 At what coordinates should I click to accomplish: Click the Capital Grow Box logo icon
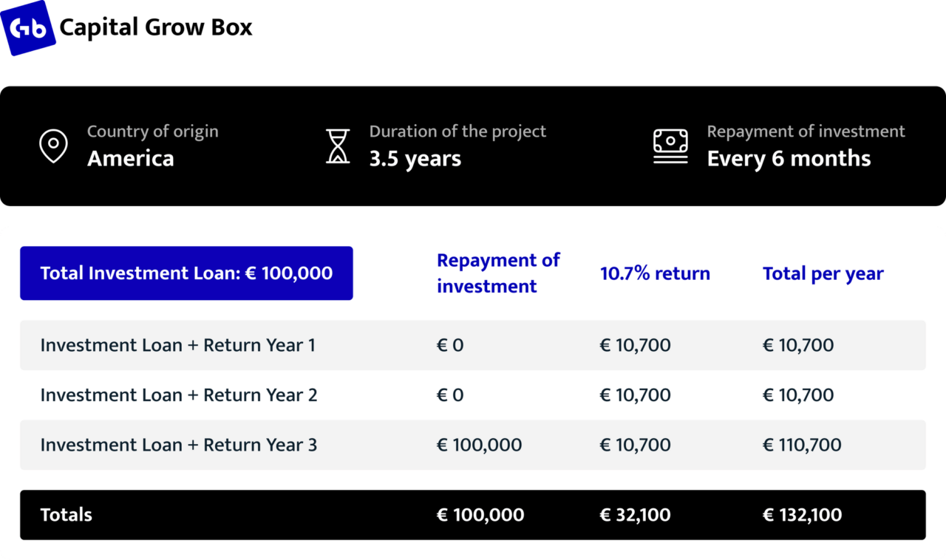(28, 28)
